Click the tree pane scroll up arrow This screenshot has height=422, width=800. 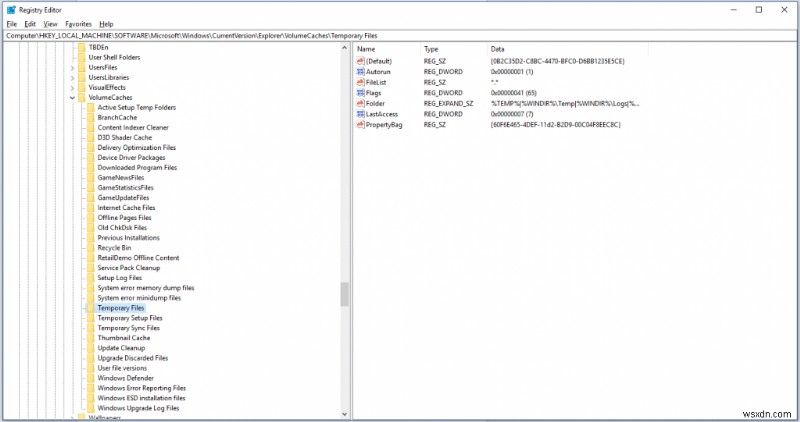point(344,48)
